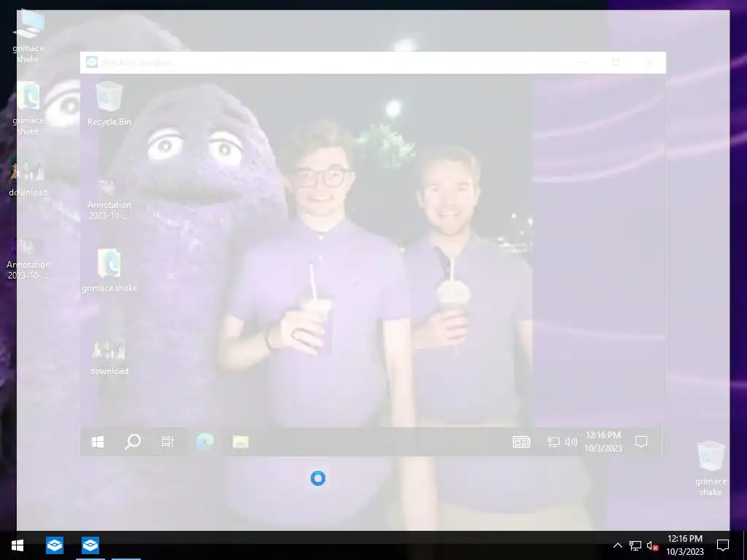747x560 pixels.
Task: Click the network icon in the Sandbox system tray
Action: point(553,442)
